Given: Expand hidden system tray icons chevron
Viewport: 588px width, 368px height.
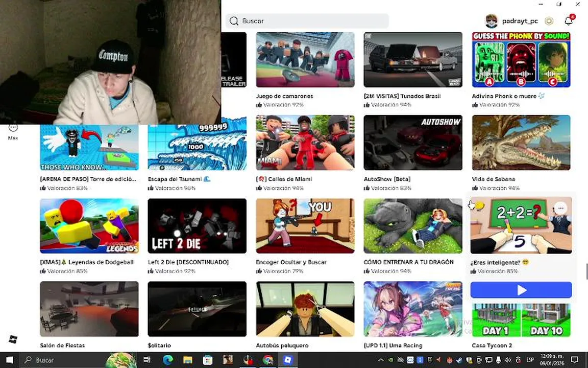Looking at the screenshot, I should click(x=381, y=360).
